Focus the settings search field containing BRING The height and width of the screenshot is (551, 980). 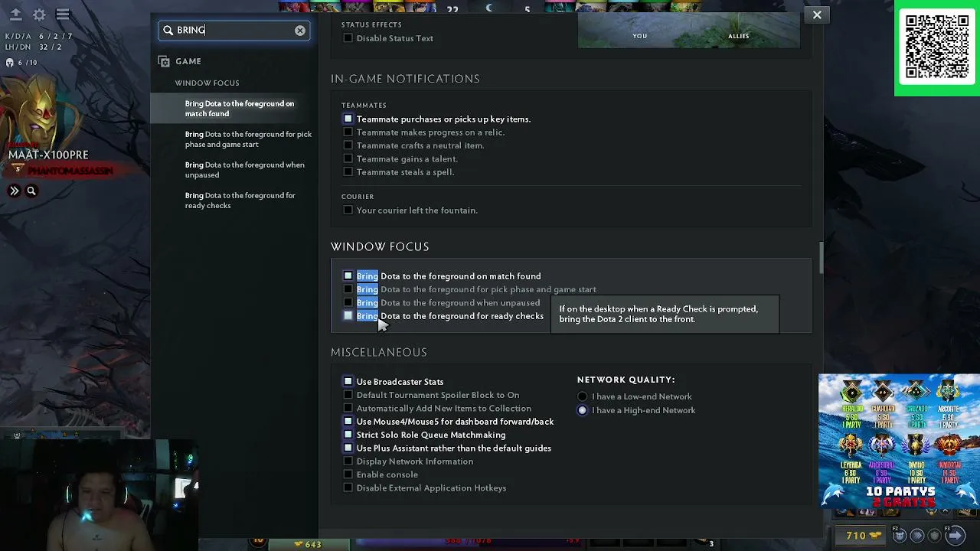(234, 31)
